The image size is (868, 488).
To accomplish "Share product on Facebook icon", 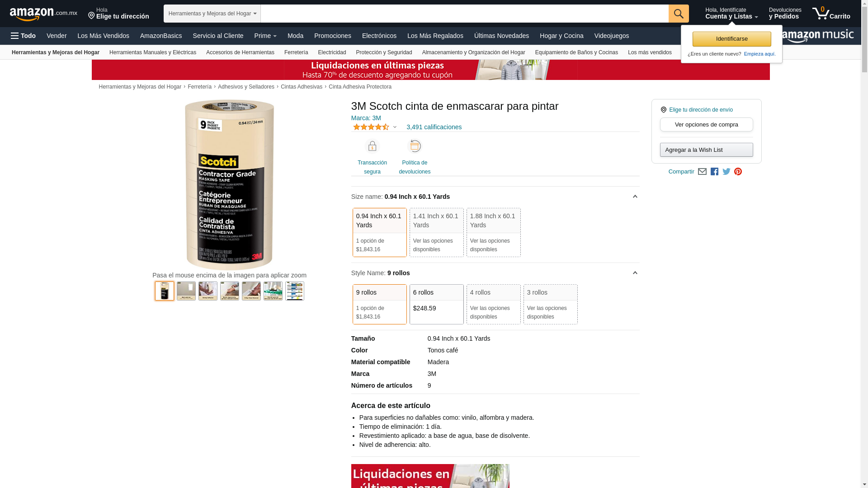I will [x=714, y=172].
